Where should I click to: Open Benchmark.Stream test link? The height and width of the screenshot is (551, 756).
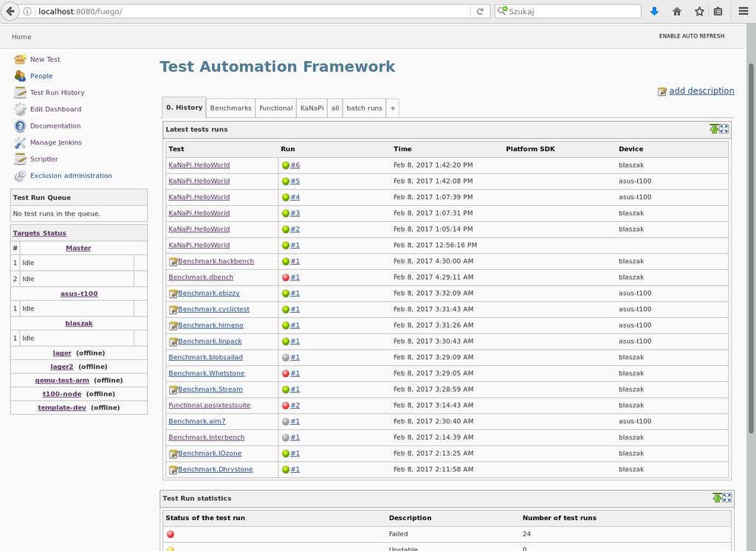click(x=210, y=389)
